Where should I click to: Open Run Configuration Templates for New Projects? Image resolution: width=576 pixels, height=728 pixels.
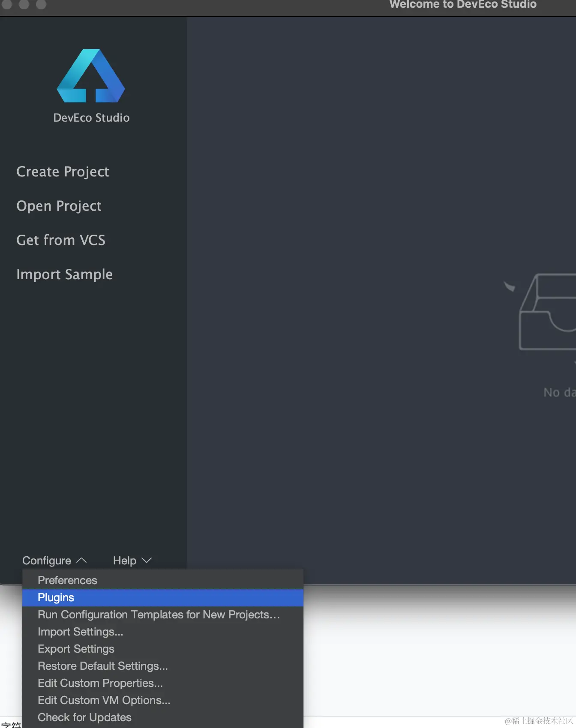coord(163,615)
